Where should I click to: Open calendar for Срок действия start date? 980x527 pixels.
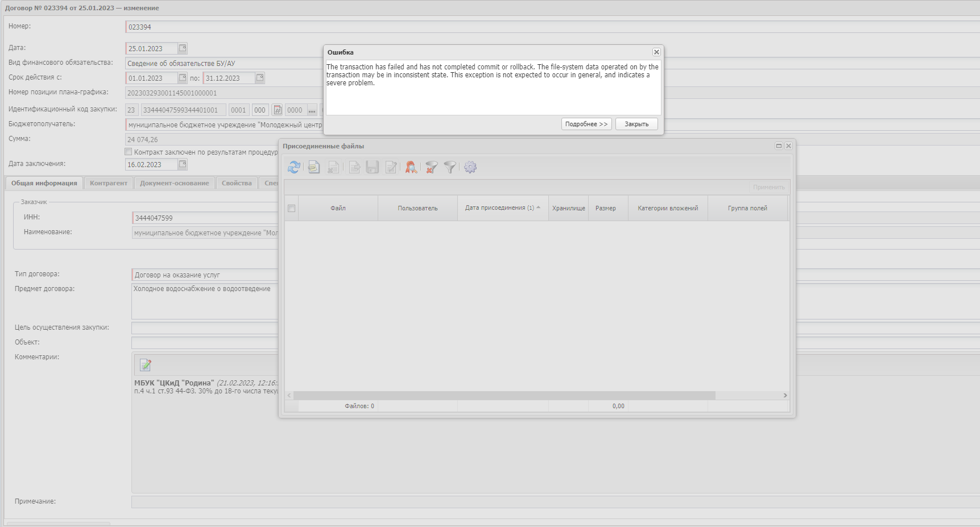[183, 78]
